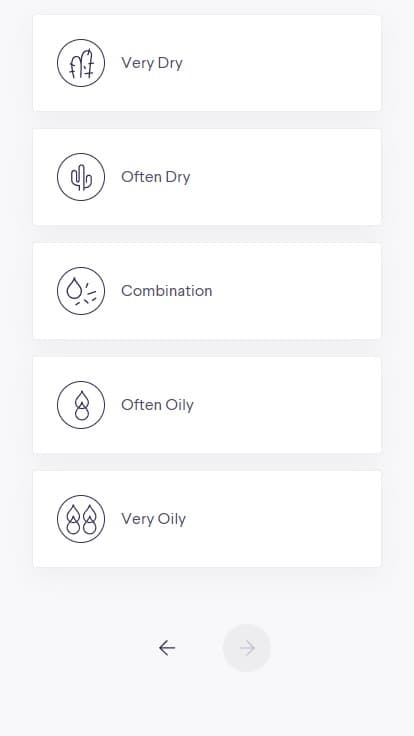
Task: Select the Often Dry option card
Action: pos(207,177)
